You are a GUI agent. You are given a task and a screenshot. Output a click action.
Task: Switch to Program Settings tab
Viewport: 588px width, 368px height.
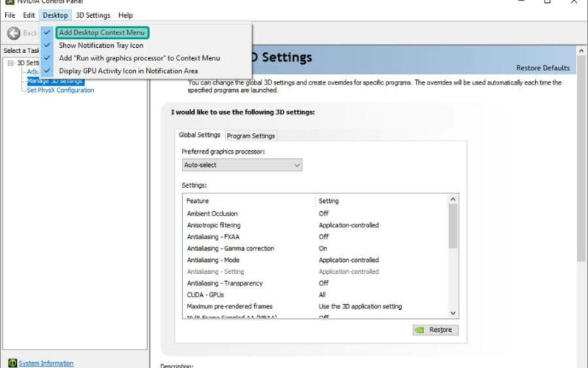coord(251,136)
